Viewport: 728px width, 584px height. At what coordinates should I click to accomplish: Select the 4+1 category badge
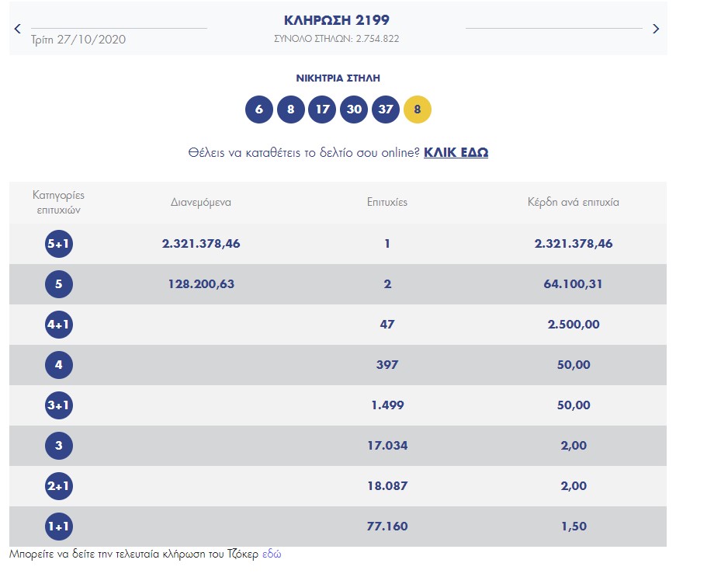[59, 325]
